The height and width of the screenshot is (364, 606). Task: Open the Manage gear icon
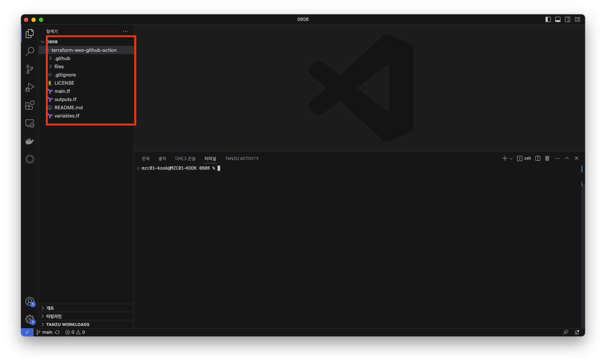tap(30, 319)
